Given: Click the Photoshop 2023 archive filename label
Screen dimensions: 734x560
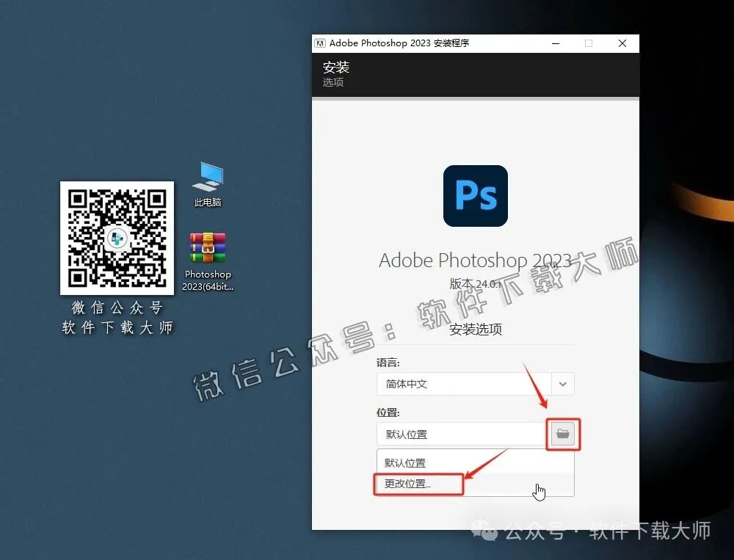Looking at the screenshot, I should point(207,279).
